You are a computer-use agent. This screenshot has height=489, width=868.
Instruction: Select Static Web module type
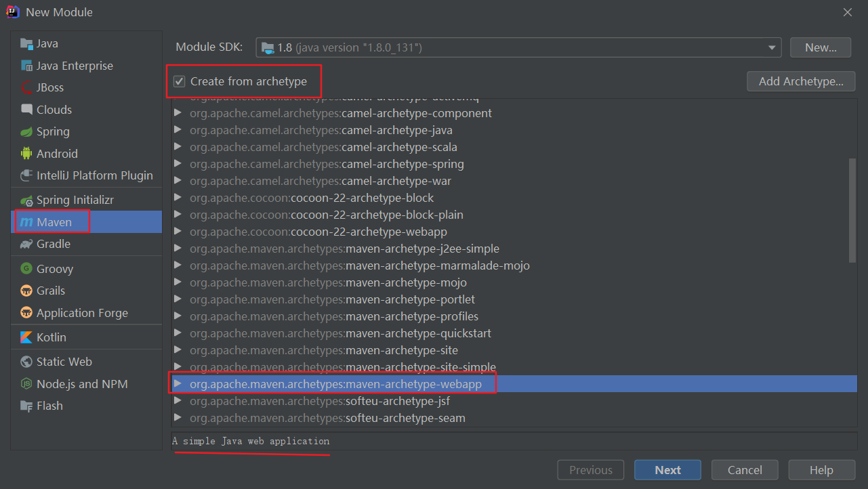click(x=87, y=362)
